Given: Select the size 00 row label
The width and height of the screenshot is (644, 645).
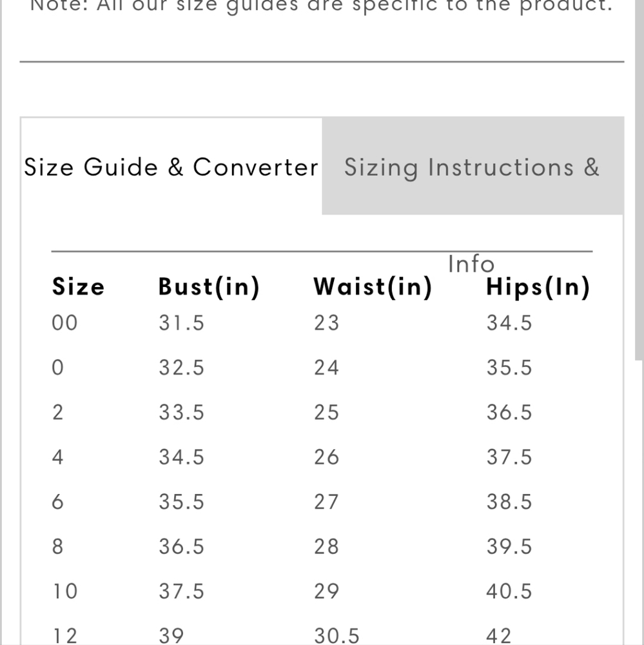Looking at the screenshot, I should [x=64, y=322].
